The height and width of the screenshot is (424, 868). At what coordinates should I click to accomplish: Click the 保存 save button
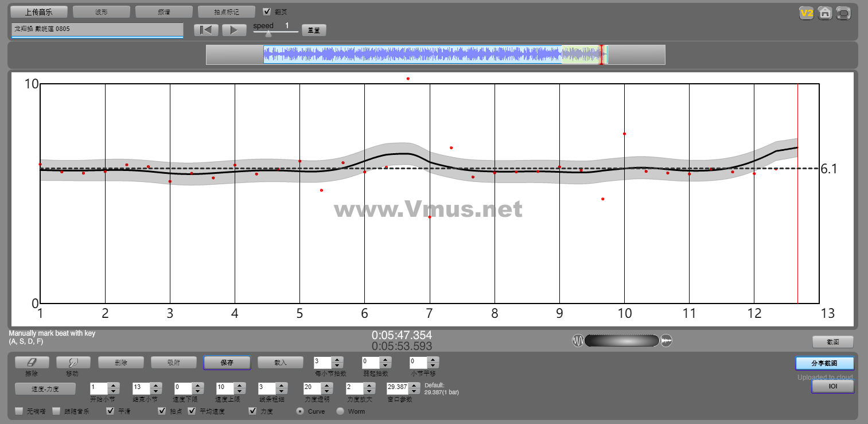pyautogui.click(x=227, y=363)
